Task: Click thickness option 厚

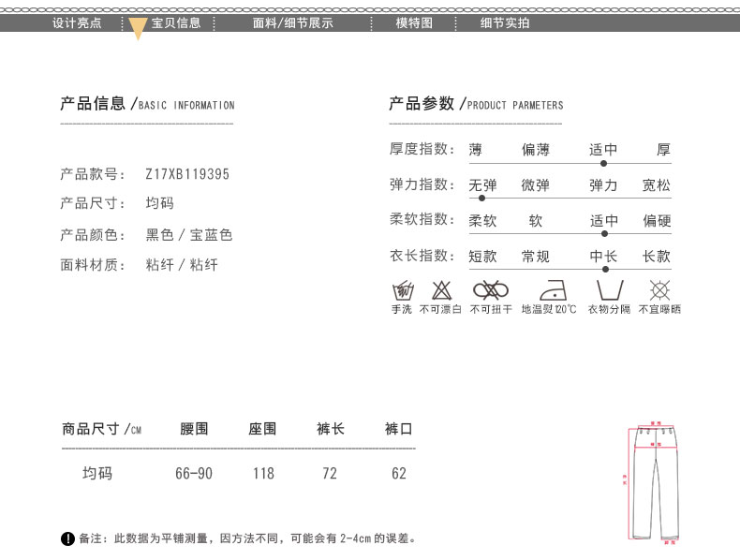Action: click(x=663, y=150)
